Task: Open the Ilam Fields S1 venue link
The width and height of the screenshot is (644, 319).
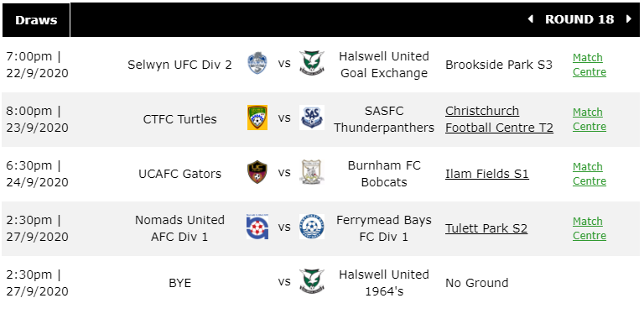Action: click(487, 174)
